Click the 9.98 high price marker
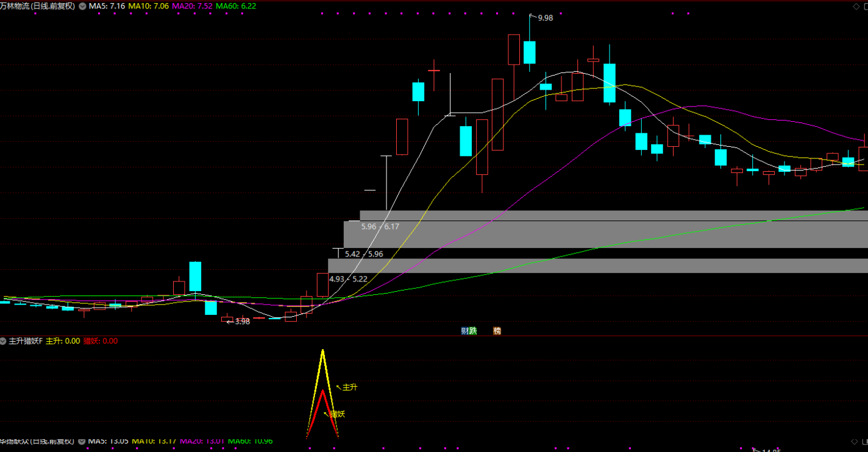The width and height of the screenshot is (868, 452). (545, 18)
